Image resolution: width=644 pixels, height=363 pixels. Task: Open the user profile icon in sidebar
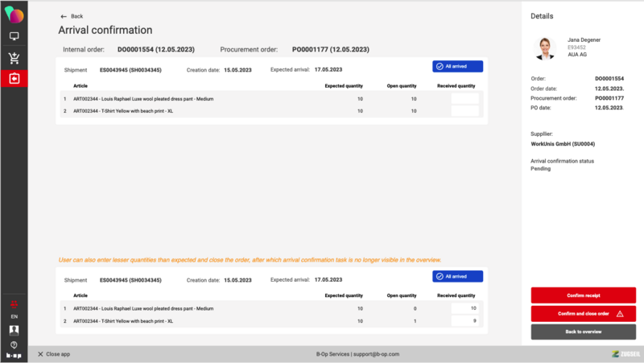(14, 330)
